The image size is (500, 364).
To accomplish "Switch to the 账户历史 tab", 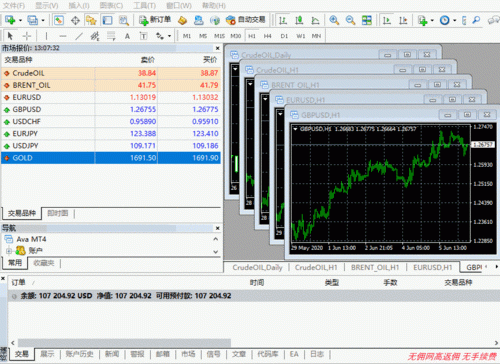I will point(79,354).
